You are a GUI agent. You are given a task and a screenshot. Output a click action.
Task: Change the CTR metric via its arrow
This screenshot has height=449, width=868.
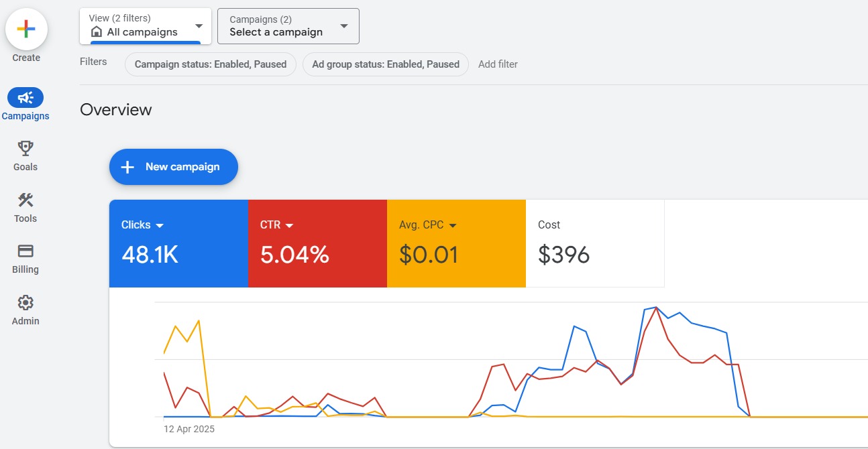pyautogui.click(x=288, y=225)
